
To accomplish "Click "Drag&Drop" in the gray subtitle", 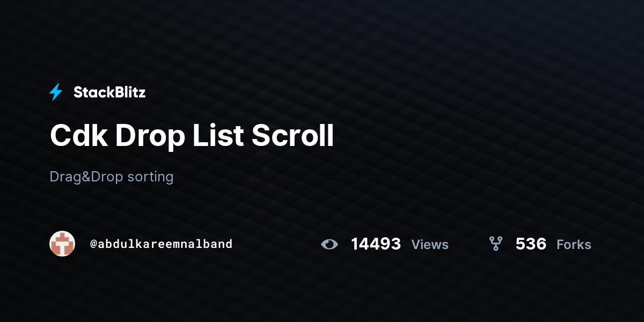I will (x=86, y=177).
